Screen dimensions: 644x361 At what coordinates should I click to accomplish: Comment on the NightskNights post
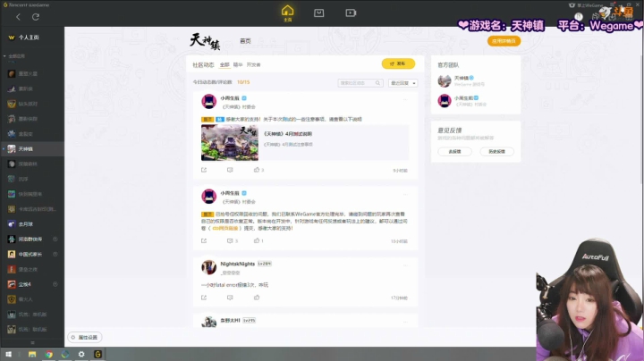tap(230, 298)
